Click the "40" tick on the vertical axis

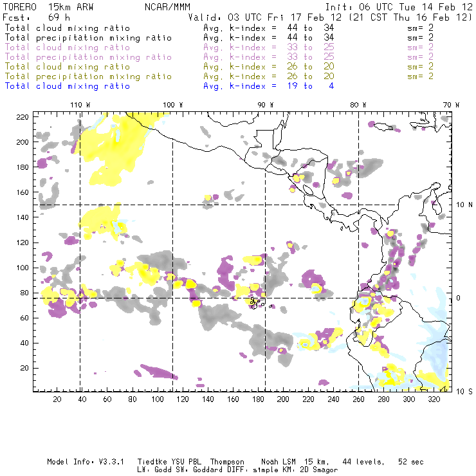(x=25, y=343)
